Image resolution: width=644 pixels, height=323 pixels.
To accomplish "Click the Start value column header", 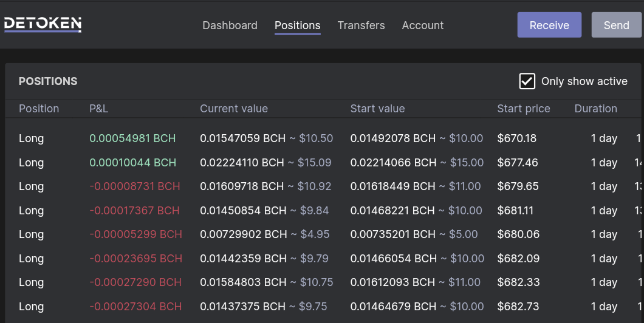I will pyautogui.click(x=377, y=109).
